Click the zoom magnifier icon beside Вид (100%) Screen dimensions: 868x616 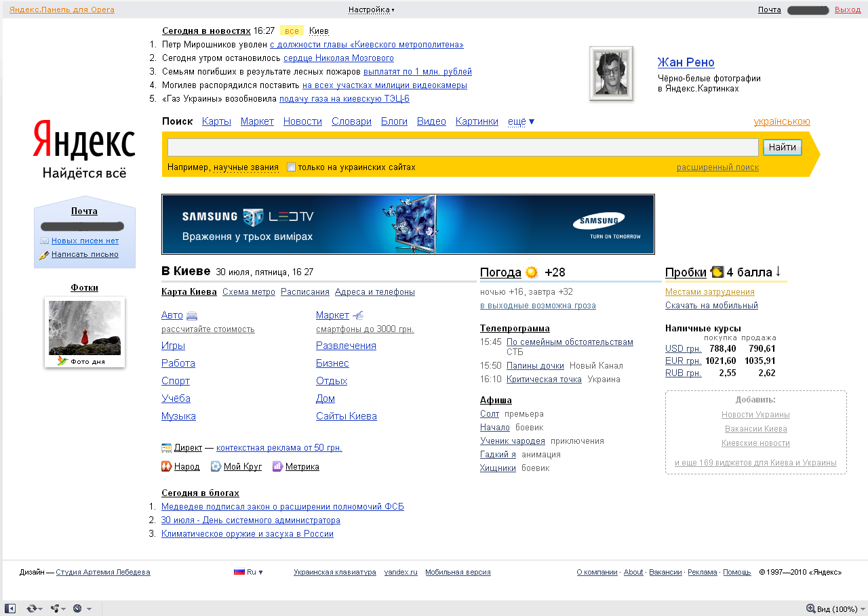coord(810,609)
